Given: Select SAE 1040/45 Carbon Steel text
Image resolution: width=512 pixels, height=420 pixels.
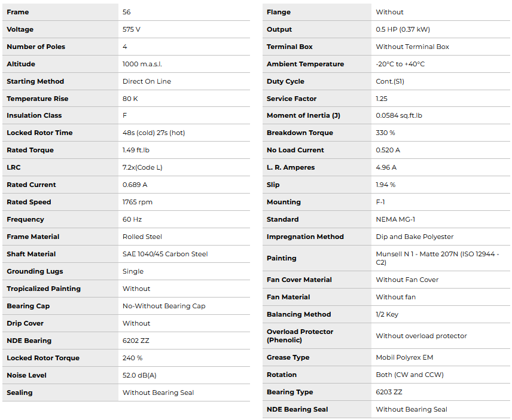Looking at the screenshot, I should [x=165, y=254].
